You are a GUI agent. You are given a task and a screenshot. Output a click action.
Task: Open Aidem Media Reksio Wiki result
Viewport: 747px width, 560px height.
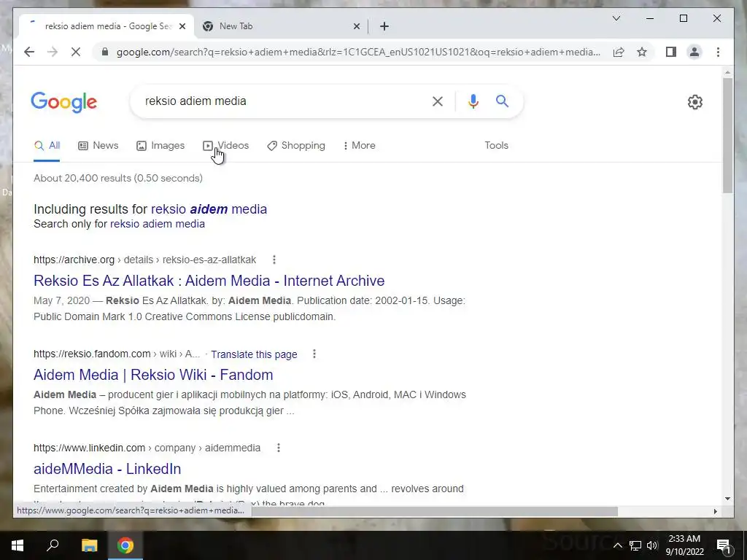point(153,375)
